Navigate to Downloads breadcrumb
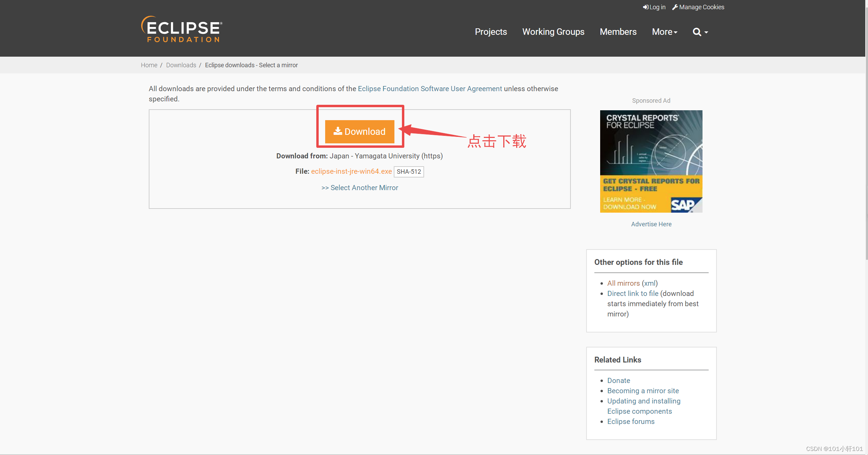This screenshot has height=455, width=868. [181, 65]
